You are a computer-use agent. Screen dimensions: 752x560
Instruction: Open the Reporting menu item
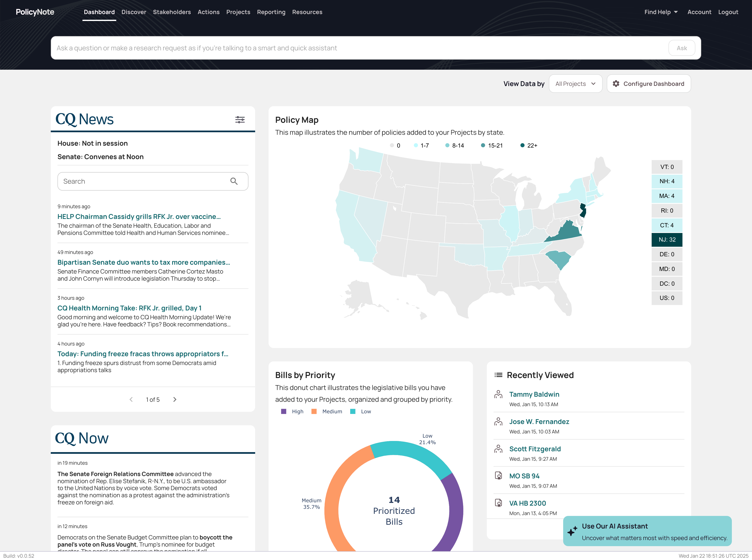tap(271, 12)
